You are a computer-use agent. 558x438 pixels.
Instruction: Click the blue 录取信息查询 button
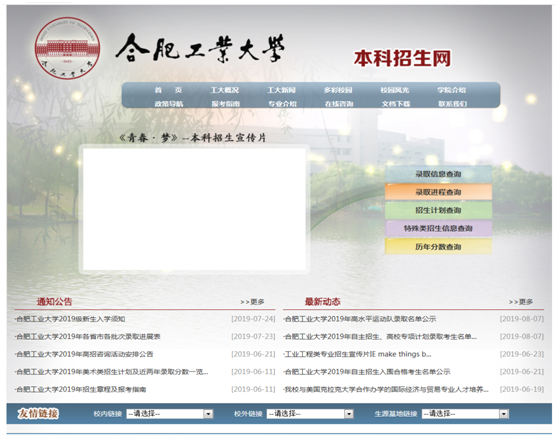pos(438,174)
